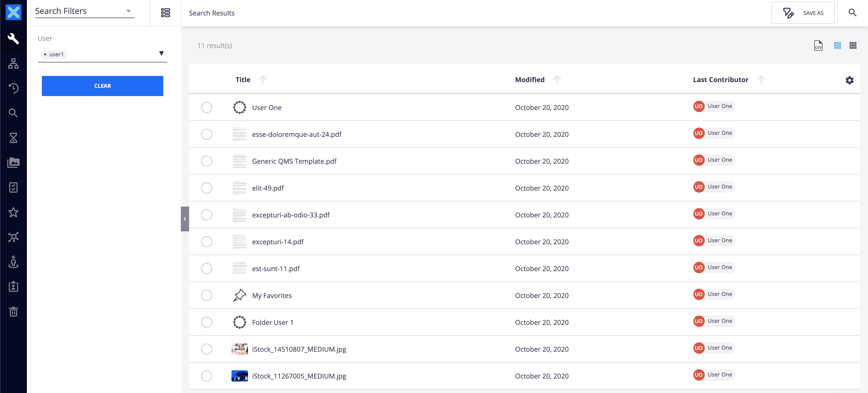Click the Modified column header
This screenshot has width=868, height=393.
pyautogui.click(x=530, y=80)
